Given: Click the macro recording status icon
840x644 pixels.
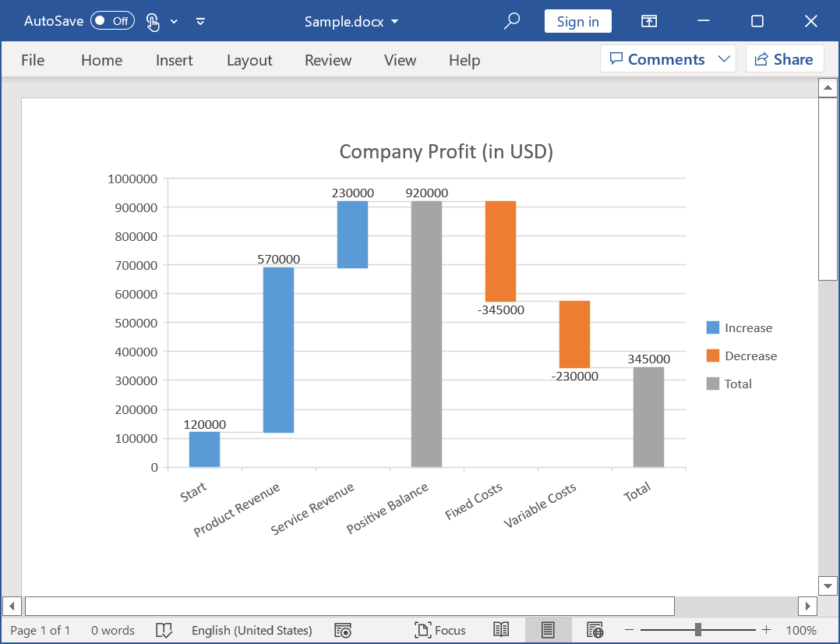Looking at the screenshot, I should pos(342,630).
